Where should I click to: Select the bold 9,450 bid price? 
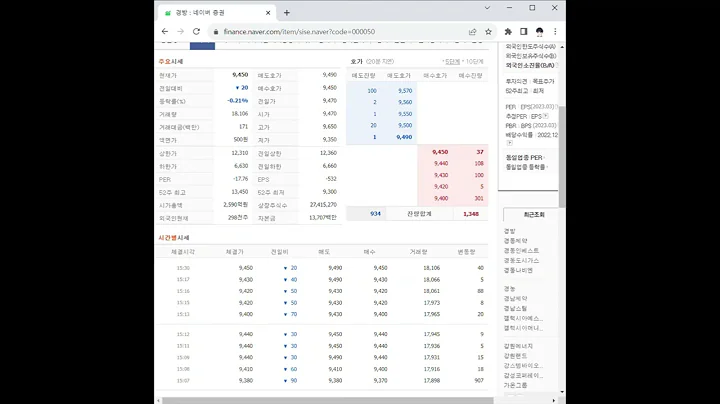tap(440, 152)
